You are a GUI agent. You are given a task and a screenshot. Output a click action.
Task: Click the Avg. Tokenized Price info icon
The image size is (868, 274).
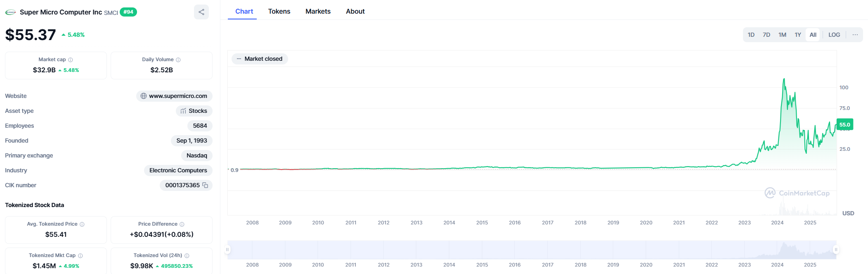coord(82,224)
